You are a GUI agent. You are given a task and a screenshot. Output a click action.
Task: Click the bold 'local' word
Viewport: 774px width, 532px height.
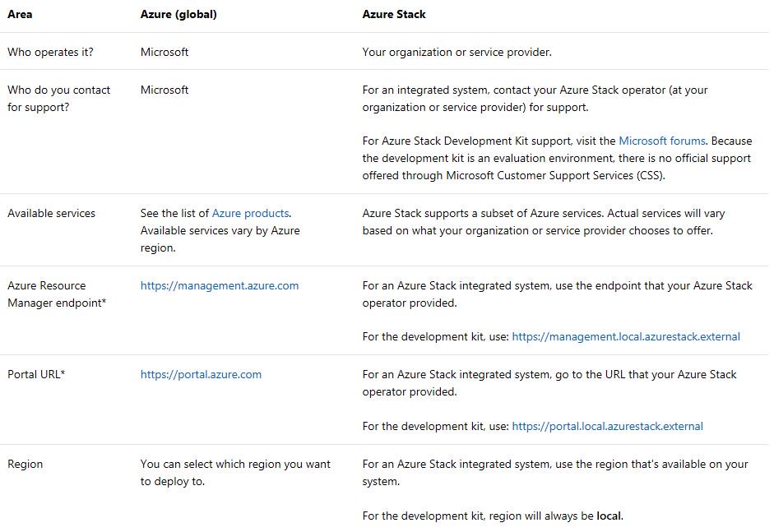pyautogui.click(x=609, y=516)
